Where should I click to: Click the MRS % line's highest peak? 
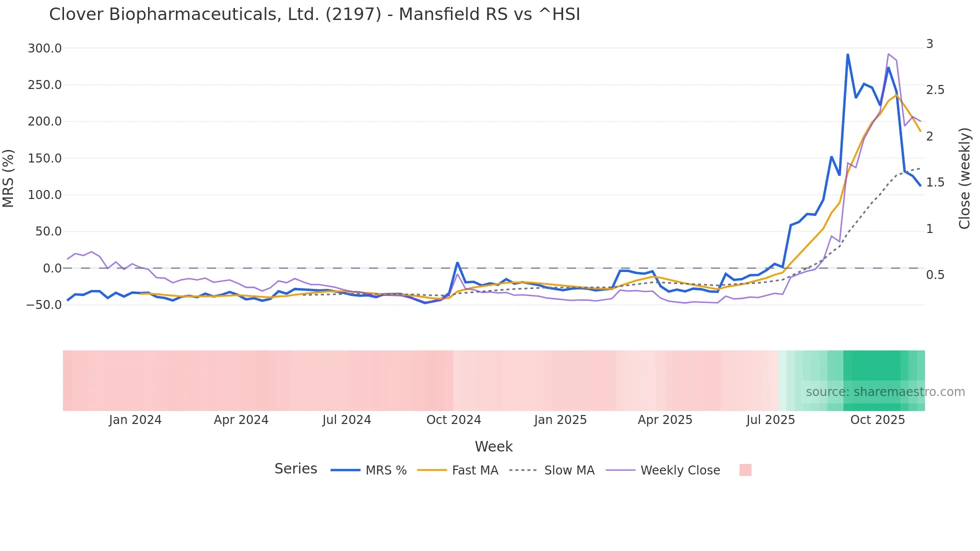(x=847, y=54)
